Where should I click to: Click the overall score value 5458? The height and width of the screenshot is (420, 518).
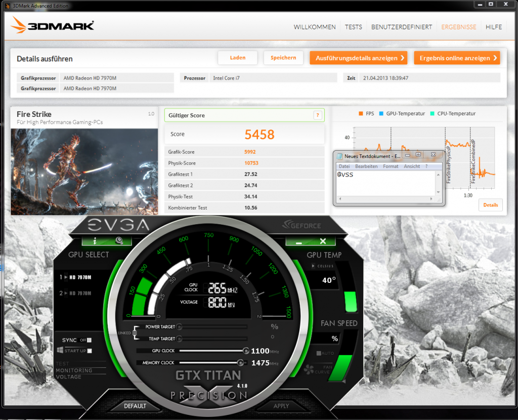click(260, 135)
